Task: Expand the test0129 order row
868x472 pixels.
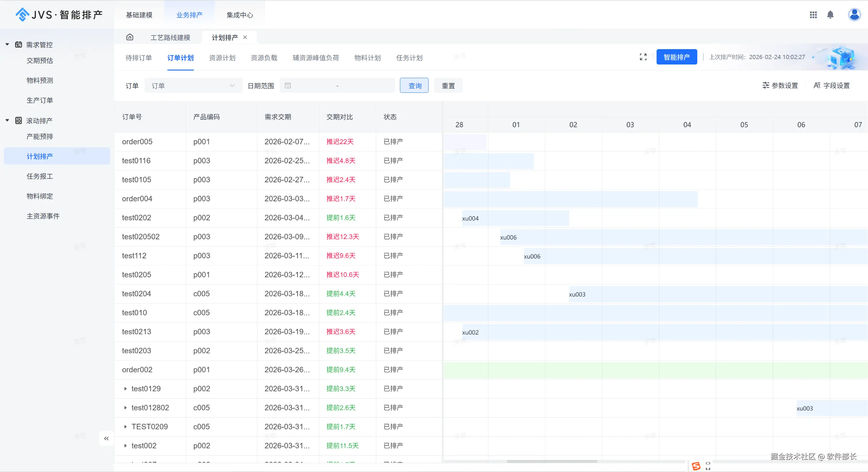Action: tap(125, 389)
